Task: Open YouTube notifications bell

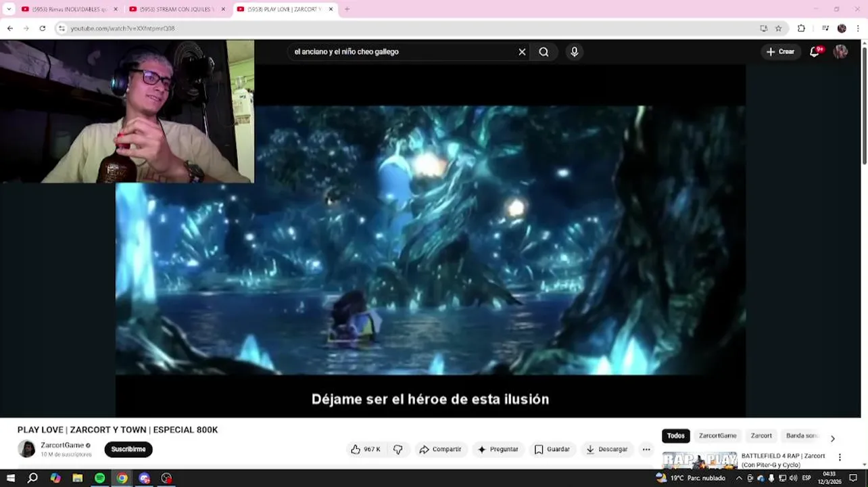Action: click(x=815, y=52)
